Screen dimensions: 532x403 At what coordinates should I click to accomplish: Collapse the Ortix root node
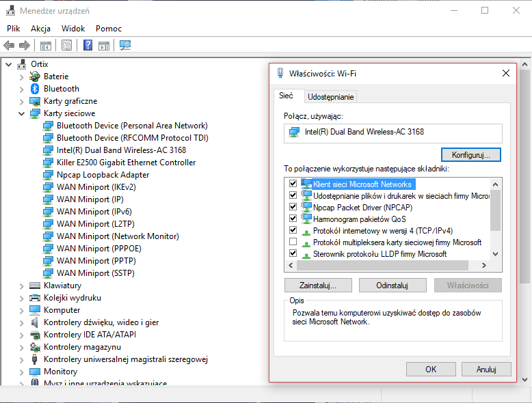click(9, 64)
